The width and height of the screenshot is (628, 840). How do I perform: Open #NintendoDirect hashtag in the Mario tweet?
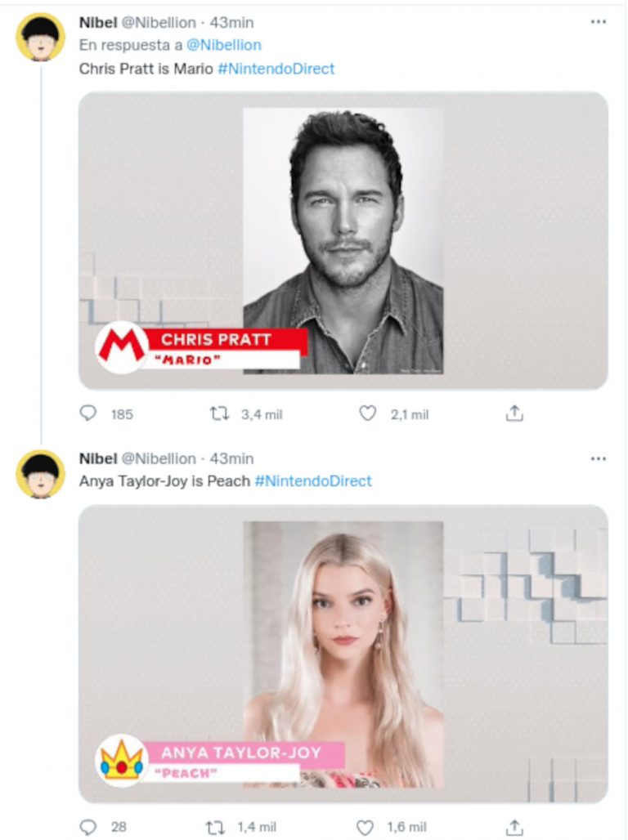276,69
